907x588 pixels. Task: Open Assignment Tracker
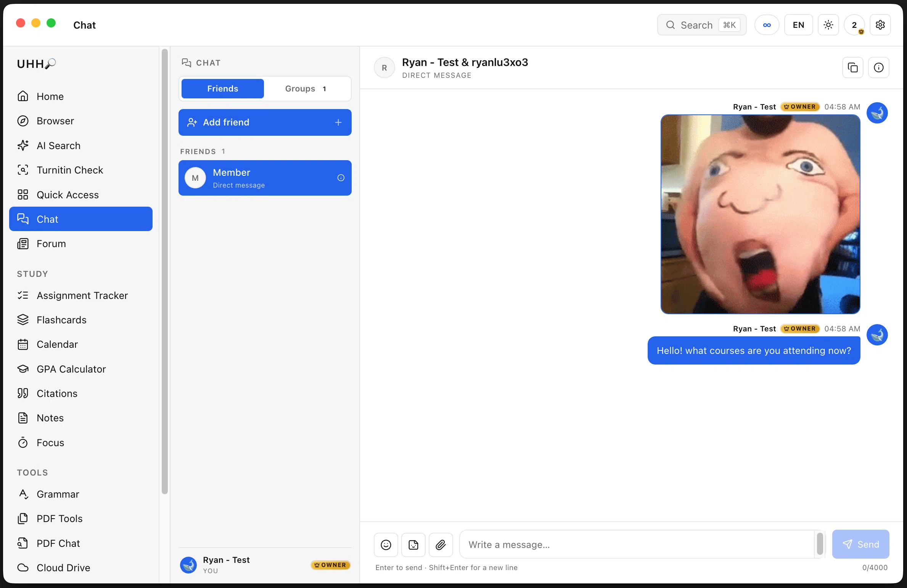81,296
